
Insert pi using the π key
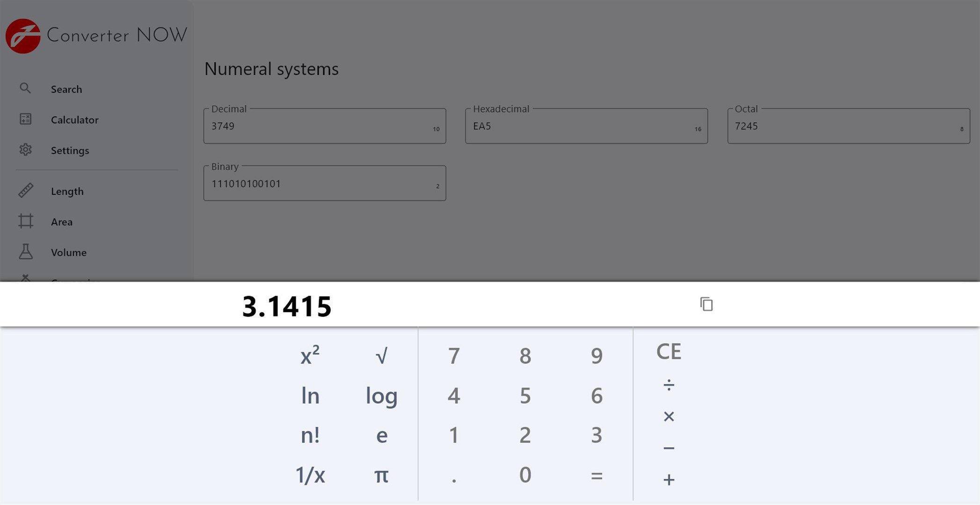[x=381, y=475]
